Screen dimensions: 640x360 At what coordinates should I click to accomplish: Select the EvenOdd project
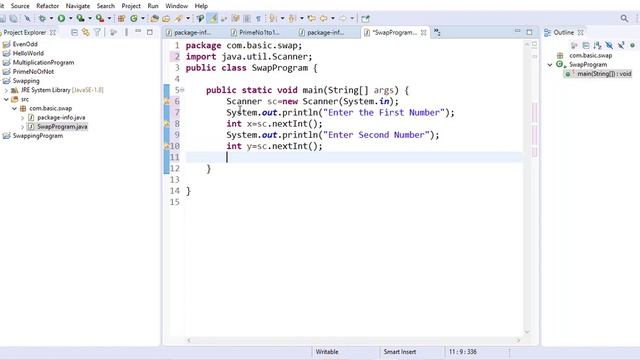tap(25, 44)
